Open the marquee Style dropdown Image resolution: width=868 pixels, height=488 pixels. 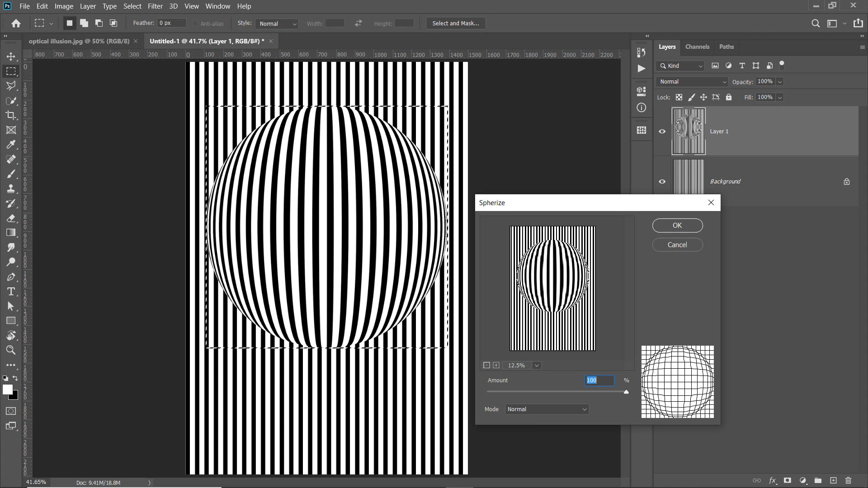[x=277, y=23]
